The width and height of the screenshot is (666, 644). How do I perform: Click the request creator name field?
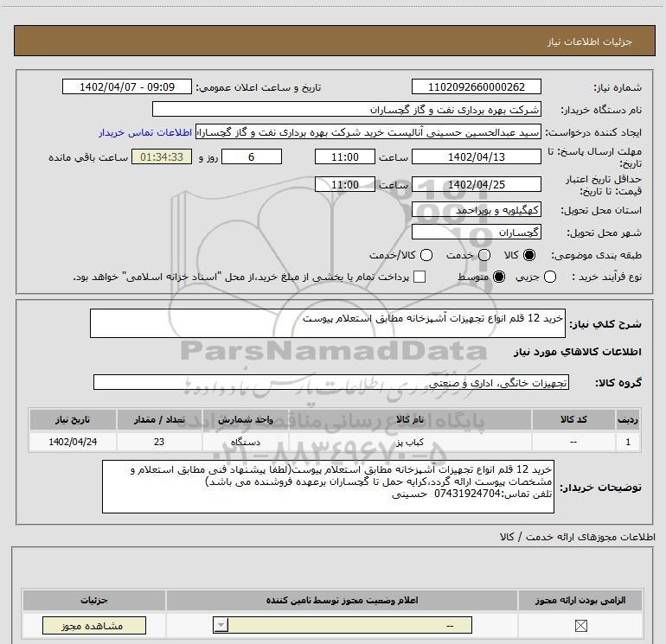(x=368, y=132)
